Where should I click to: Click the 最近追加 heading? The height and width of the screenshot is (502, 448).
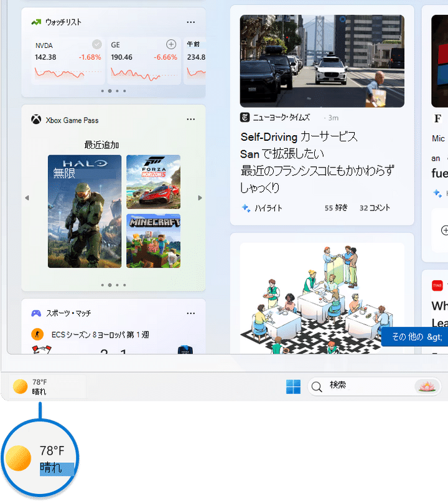click(101, 145)
